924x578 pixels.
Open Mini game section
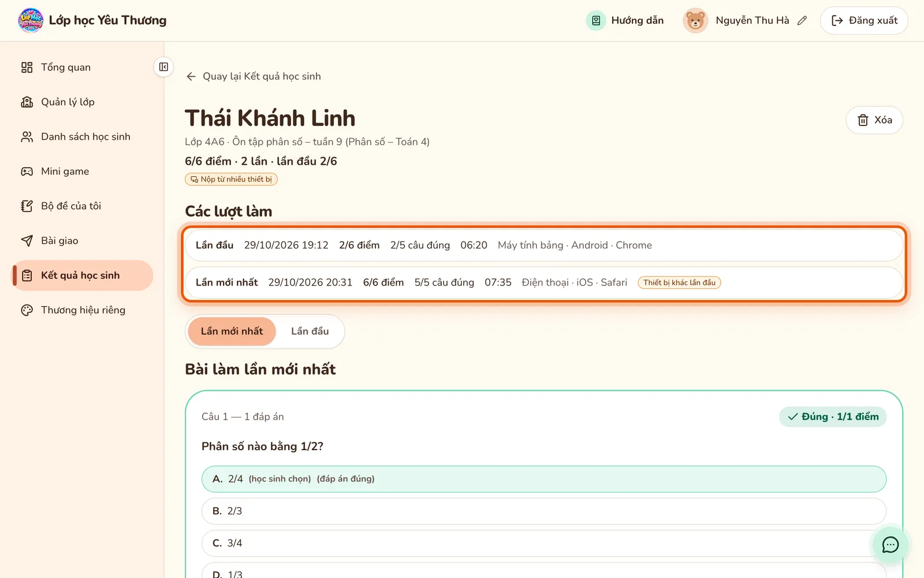[83, 171]
